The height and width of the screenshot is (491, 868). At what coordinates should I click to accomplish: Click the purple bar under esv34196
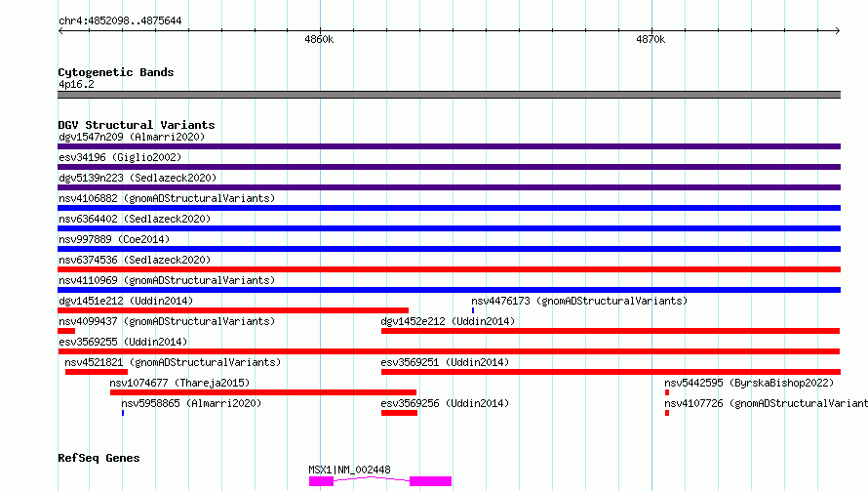[x=449, y=167]
